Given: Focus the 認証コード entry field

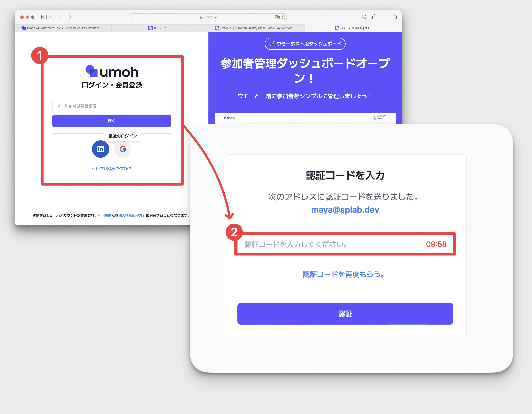Looking at the screenshot, I should (345, 244).
